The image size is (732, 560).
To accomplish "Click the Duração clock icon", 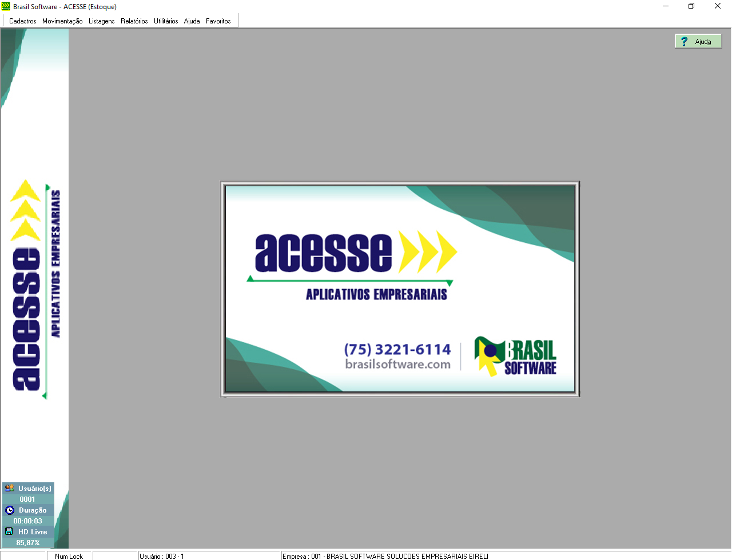I will click(10, 510).
